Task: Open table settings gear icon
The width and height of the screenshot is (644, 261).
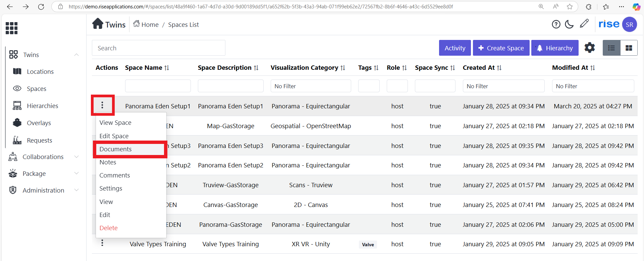Action: [590, 48]
